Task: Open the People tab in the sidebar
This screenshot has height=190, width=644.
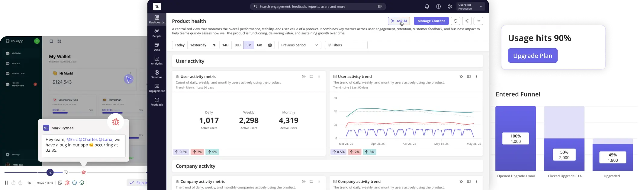Action: [157, 33]
